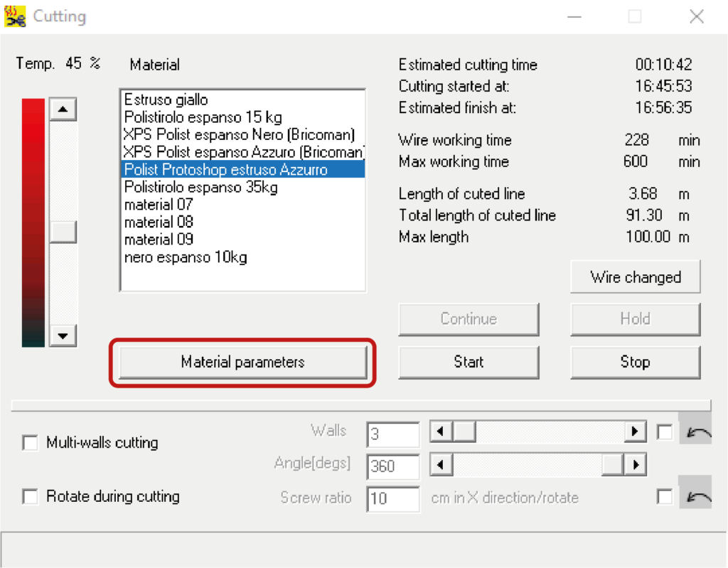Start the cutting process

click(469, 362)
